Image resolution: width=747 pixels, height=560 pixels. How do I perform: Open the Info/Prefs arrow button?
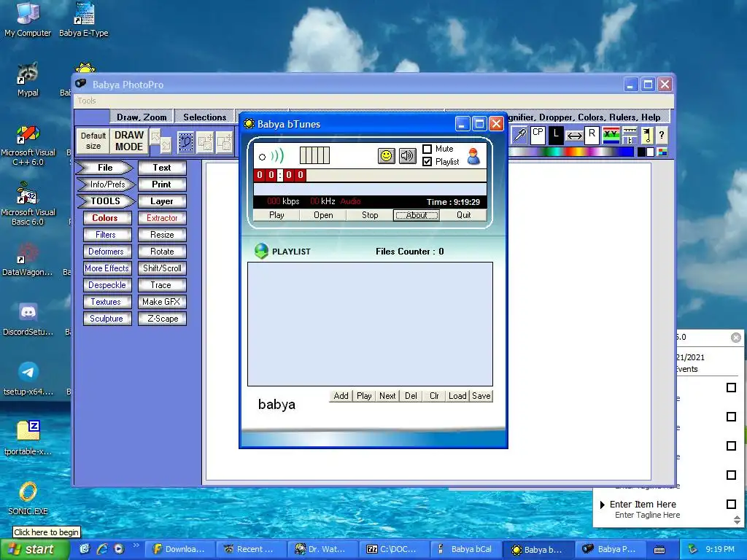point(107,184)
